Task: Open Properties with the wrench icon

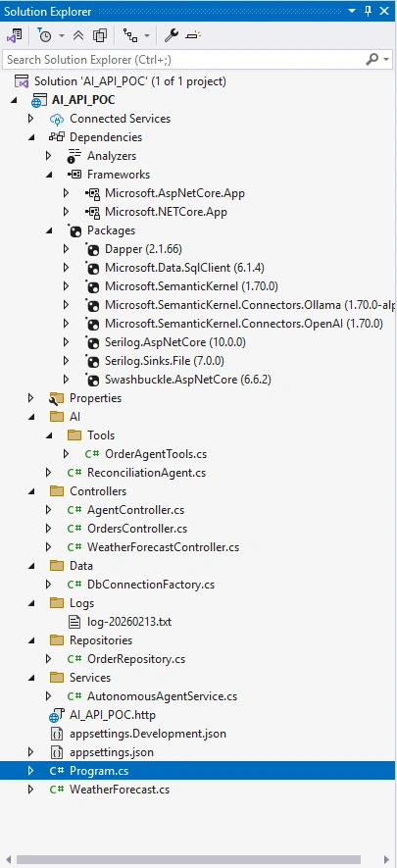Action: click(x=171, y=36)
